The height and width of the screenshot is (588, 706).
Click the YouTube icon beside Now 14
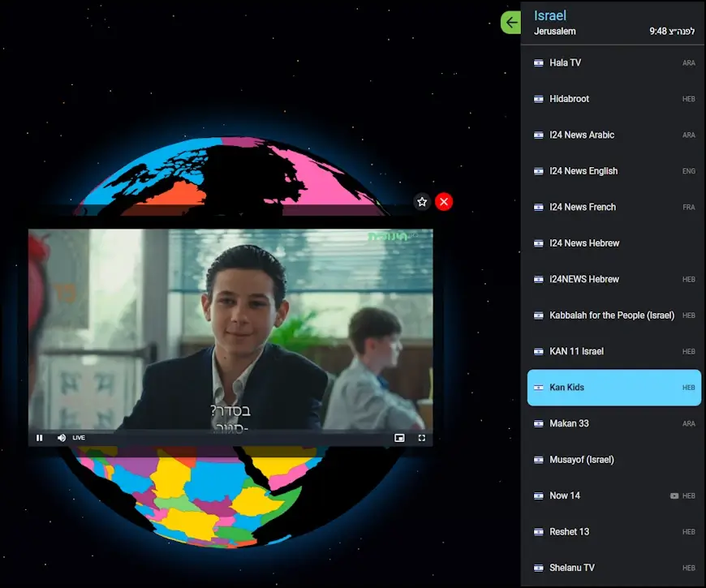point(674,496)
